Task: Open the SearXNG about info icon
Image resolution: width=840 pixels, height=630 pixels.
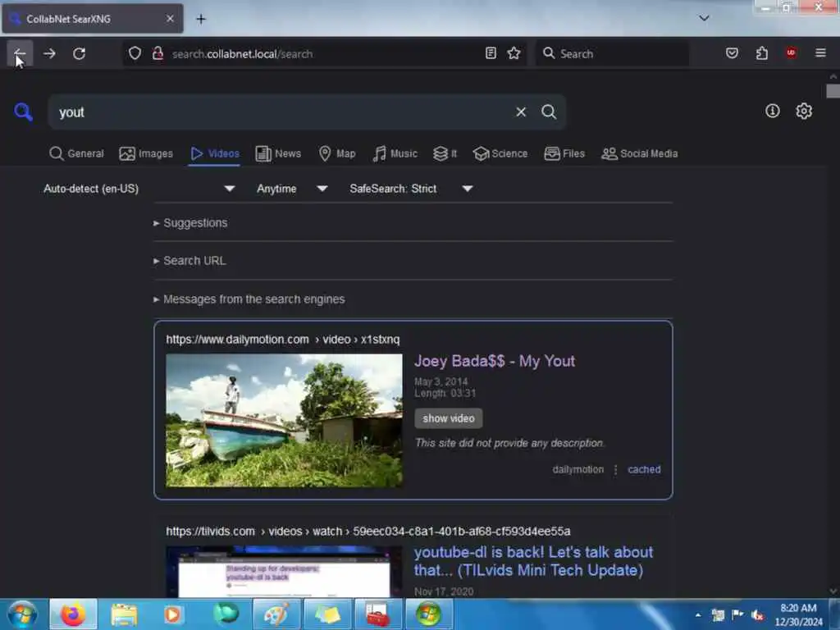Action: 772,111
